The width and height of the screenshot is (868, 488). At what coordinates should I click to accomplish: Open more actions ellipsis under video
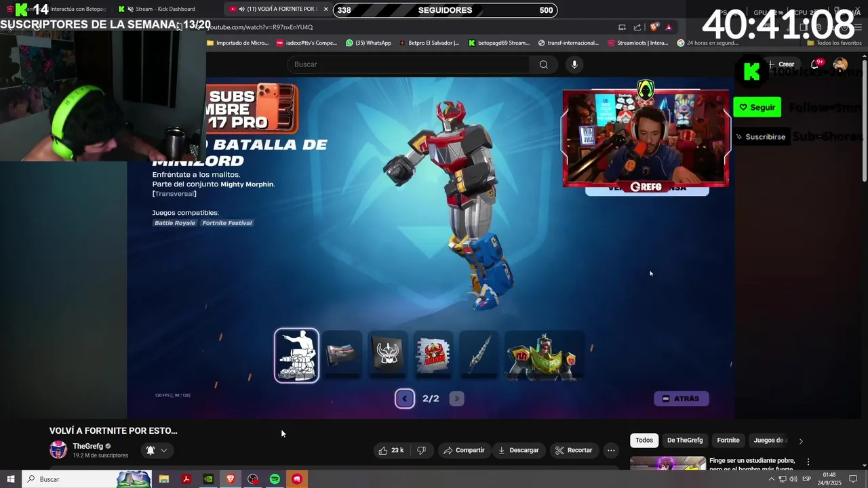(x=611, y=450)
